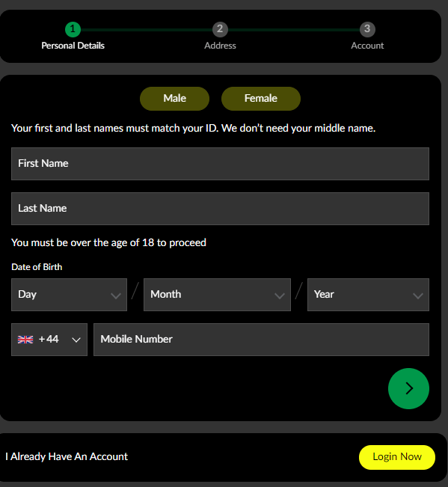Image resolution: width=448 pixels, height=487 pixels.
Task: Open the Year dropdown
Action: [368, 295]
